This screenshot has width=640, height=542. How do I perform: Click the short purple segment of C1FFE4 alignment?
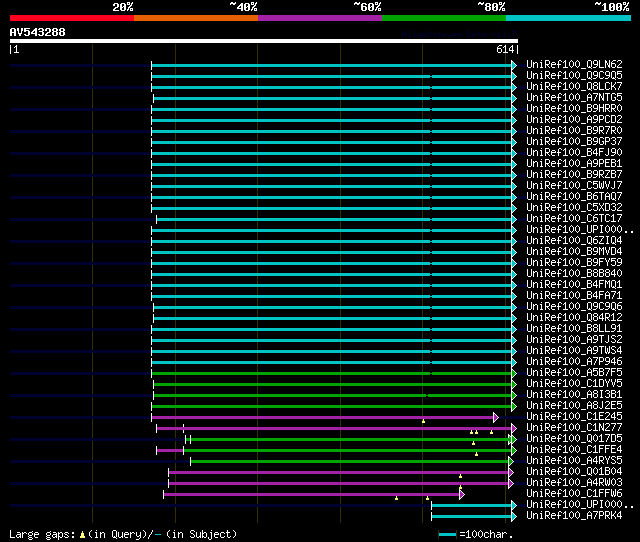tap(170, 450)
